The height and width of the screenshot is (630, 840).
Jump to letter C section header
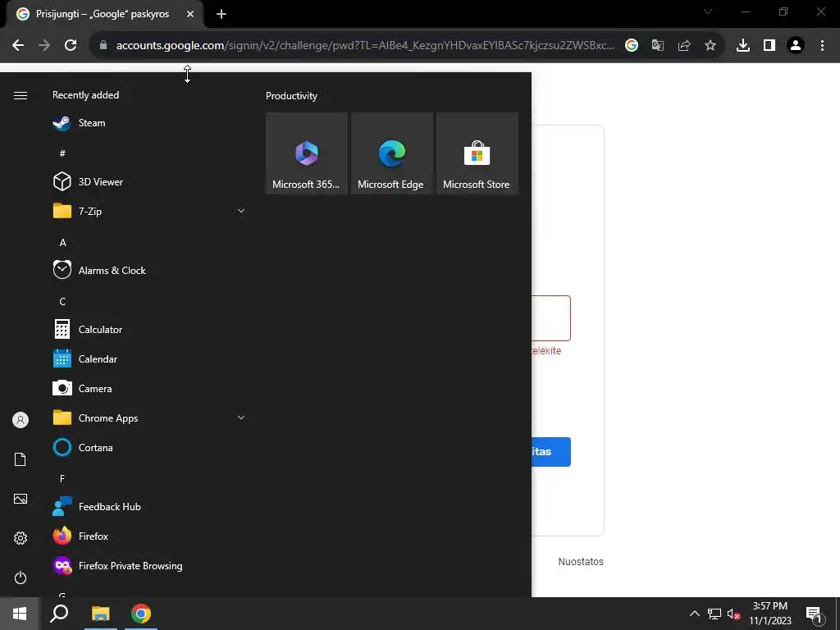click(x=62, y=302)
